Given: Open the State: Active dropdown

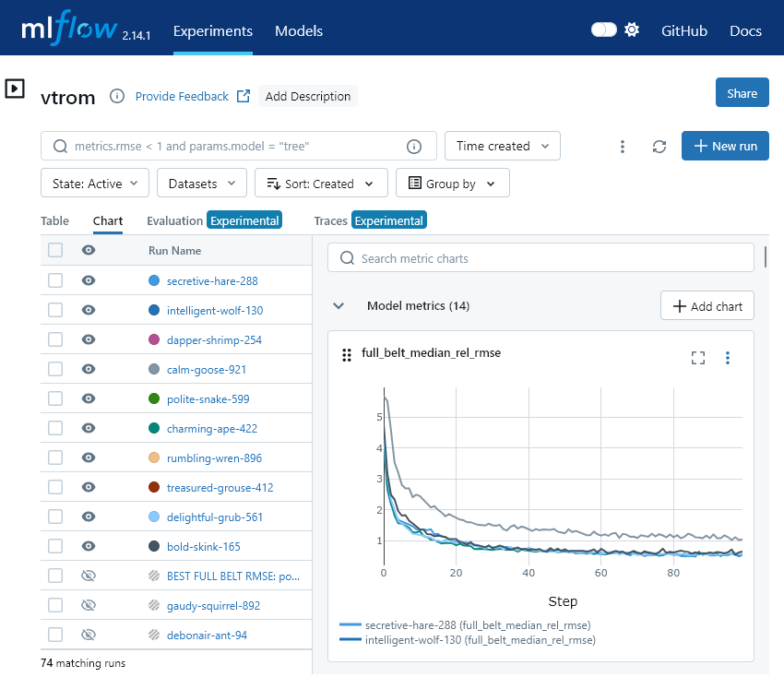Looking at the screenshot, I should pyautogui.click(x=95, y=184).
